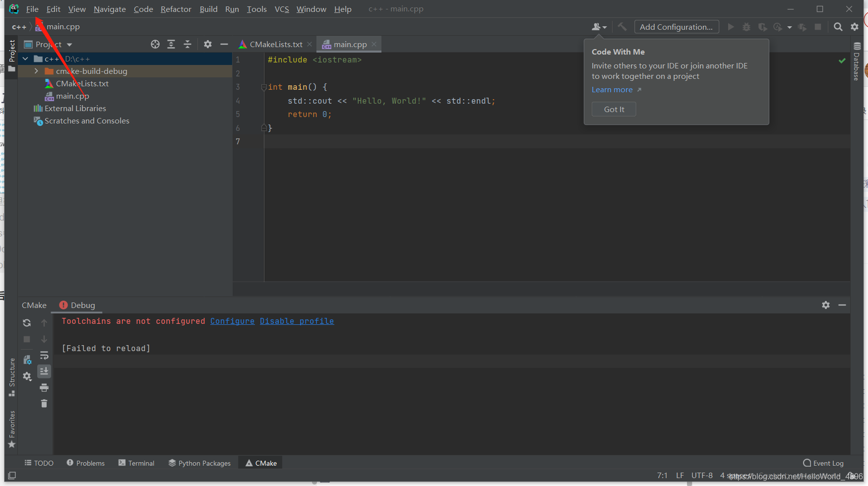Toggle tool window quick access icon
Viewport: 868px width, 486px height.
click(x=12, y=476)
